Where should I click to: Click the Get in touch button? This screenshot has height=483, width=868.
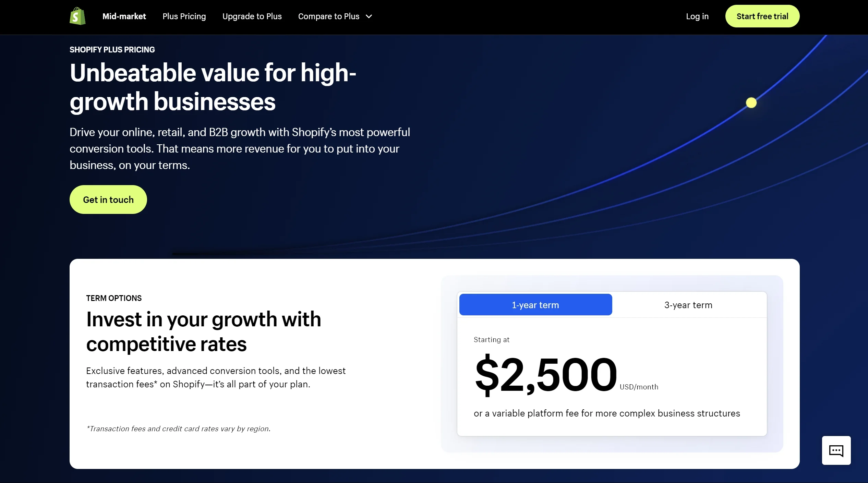point(108,199)
